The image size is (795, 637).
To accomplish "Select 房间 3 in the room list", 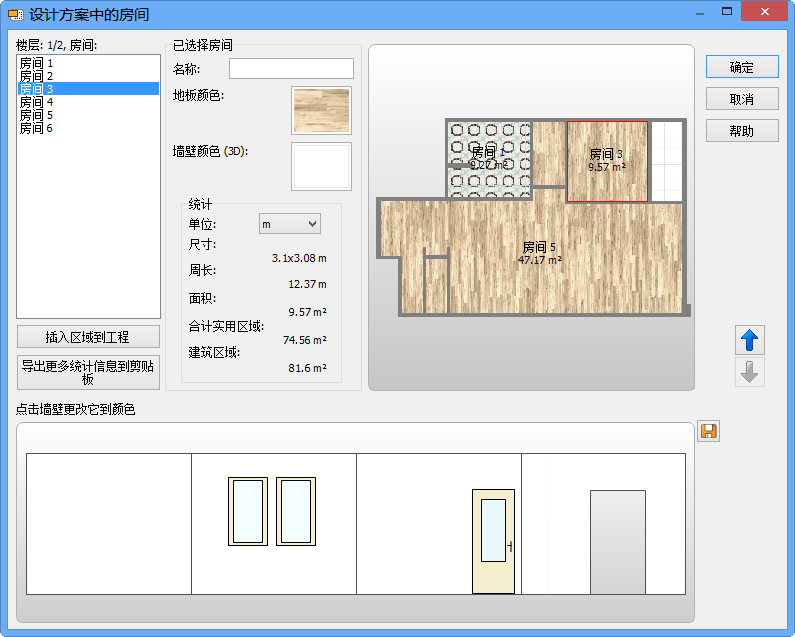I will point(88,89).
